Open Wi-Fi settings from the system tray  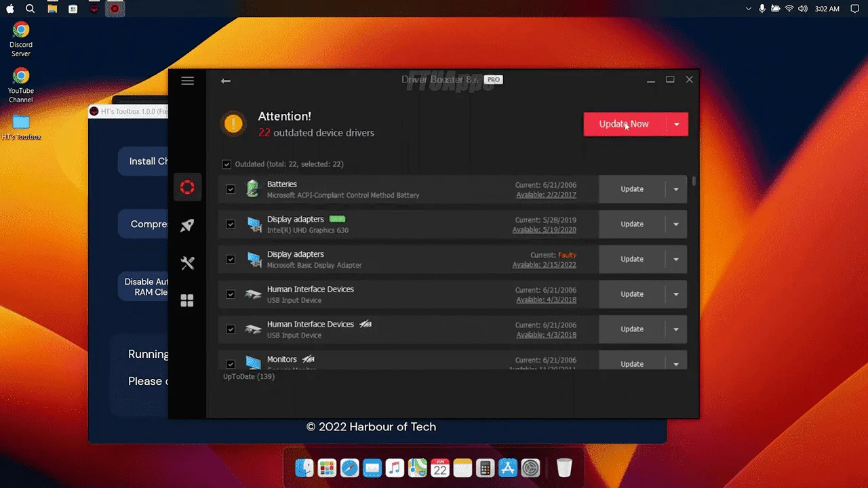(x=789, y=9)
